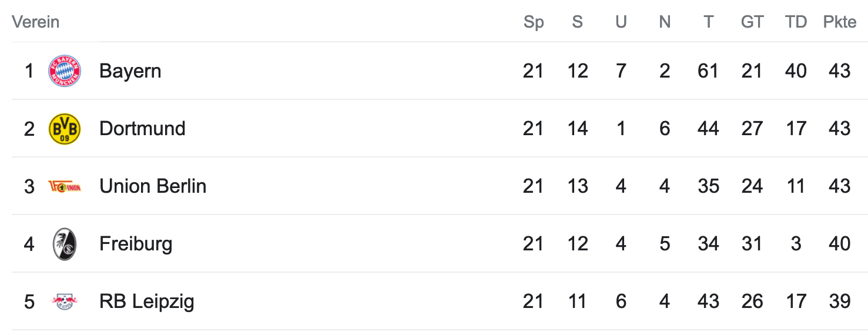The width and height of the screenshot is (868, 335).
Task: Open the RB Leipzig team name
Action: (147, 301)
